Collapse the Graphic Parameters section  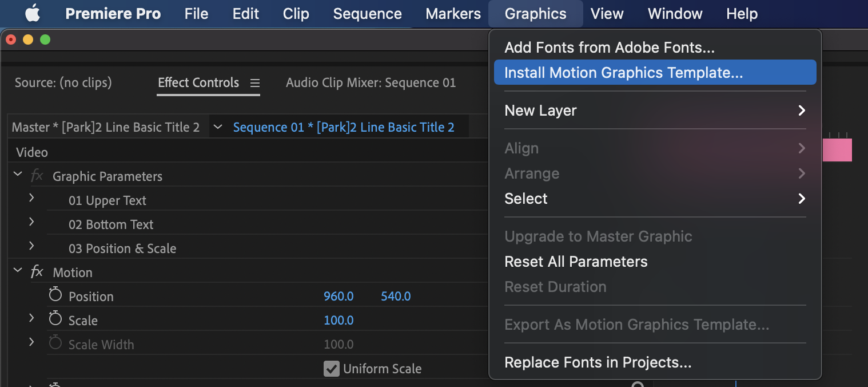[x=18, y=175]
